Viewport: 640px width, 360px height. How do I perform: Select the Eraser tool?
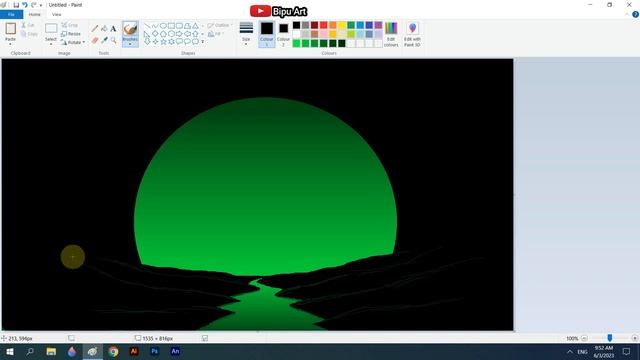pyautogui.click(x=95, y=40)
